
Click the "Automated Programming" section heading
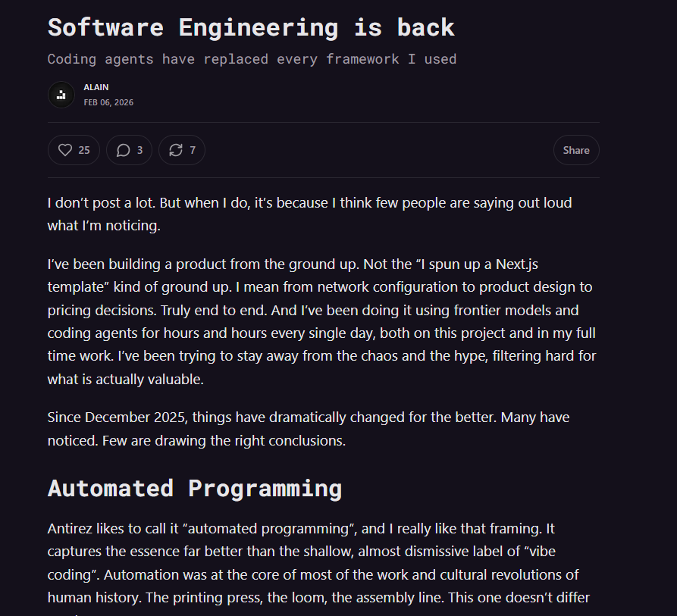pos(195,487)
